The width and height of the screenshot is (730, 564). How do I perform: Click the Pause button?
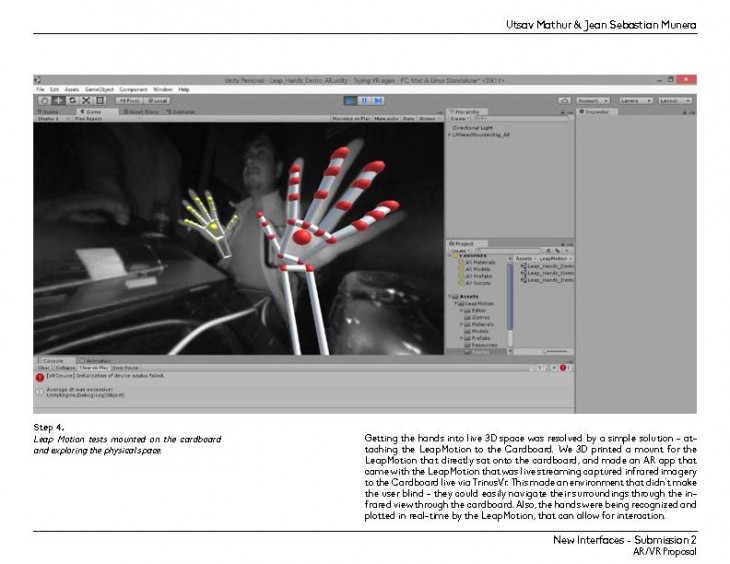pyautogui.click(x=365, y=100)
